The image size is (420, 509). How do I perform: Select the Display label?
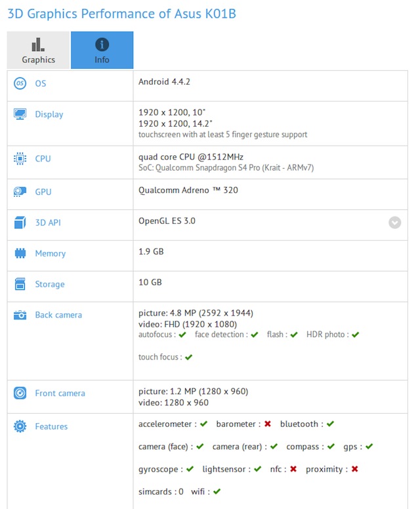[49, 115]
